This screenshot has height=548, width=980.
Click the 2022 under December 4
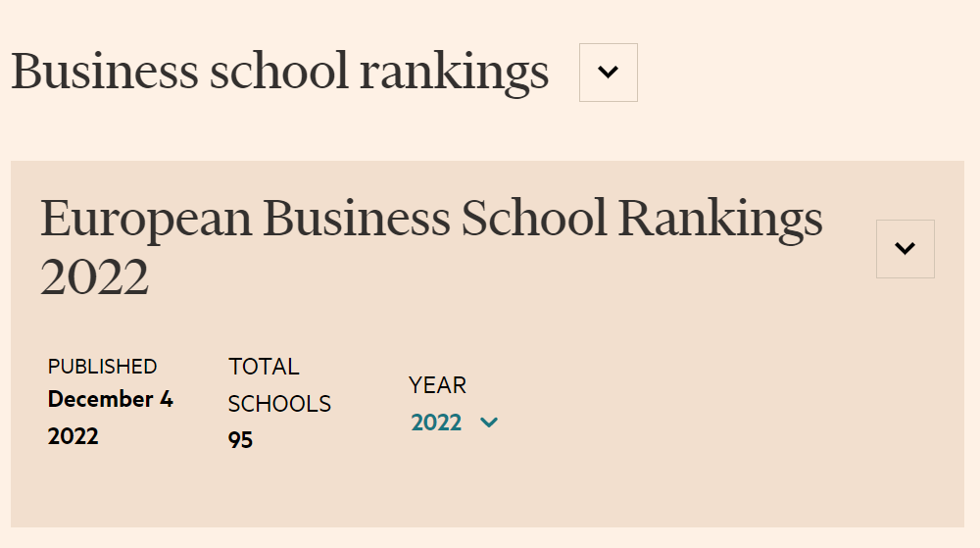click(73, 436)
